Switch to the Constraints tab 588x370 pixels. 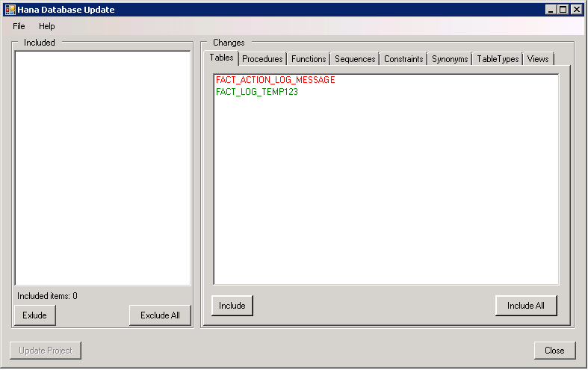403,59
